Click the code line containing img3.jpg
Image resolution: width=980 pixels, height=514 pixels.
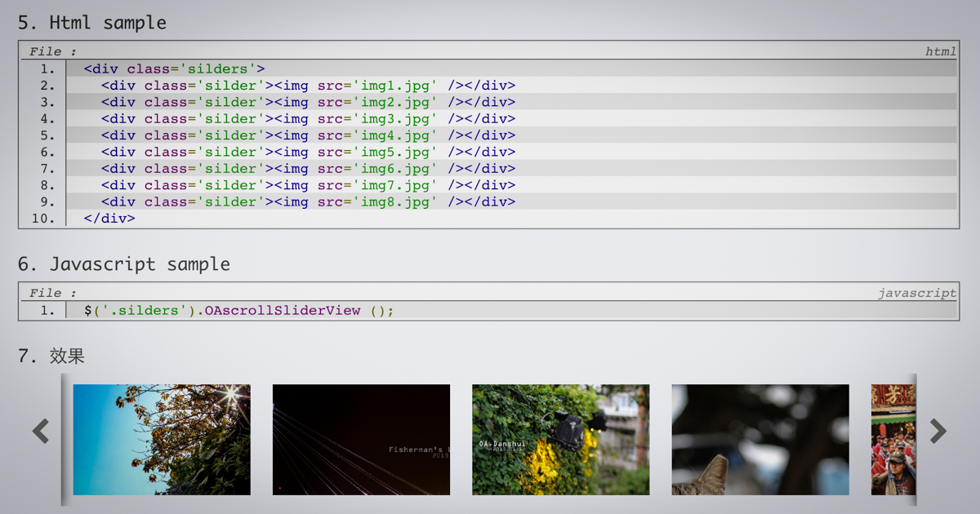click(511, 118)
